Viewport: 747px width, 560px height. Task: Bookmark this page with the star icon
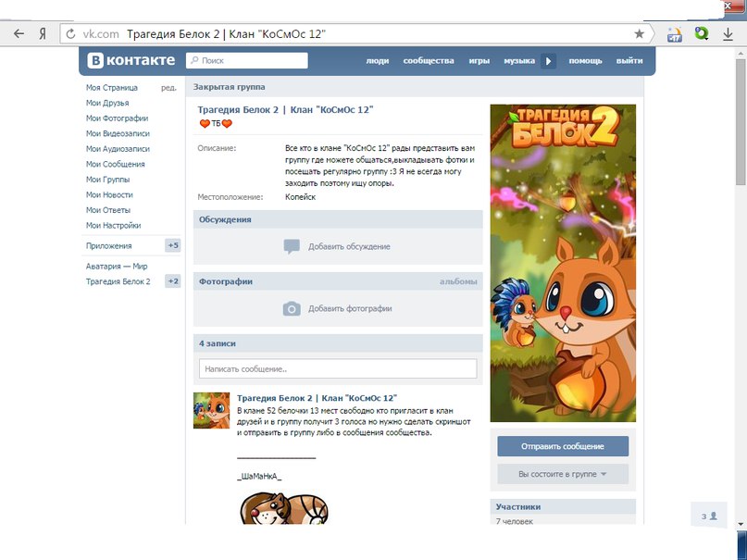[x=639, y=34]
